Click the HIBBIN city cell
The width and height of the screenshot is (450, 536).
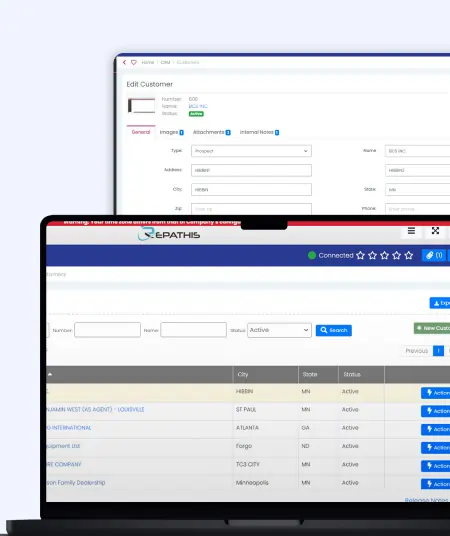click(244, 391)
